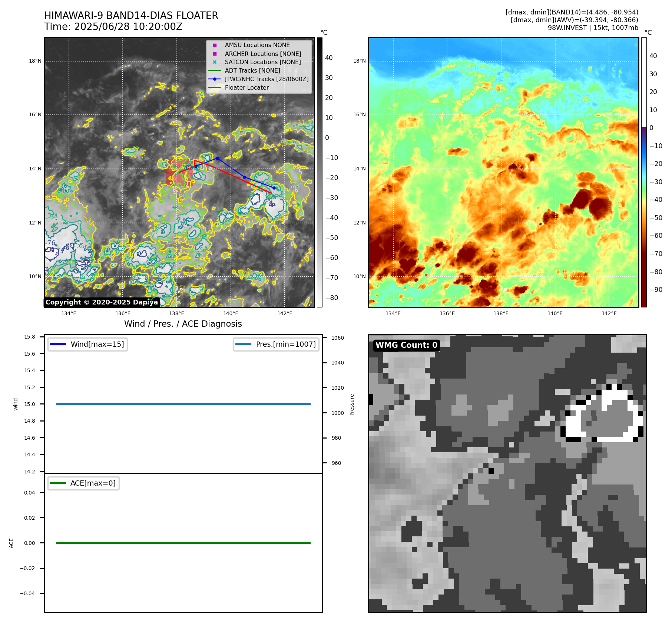Click the red Floater Locater legend line
The height and width of the screenshot is (626, 672).
tap(215, 88)
